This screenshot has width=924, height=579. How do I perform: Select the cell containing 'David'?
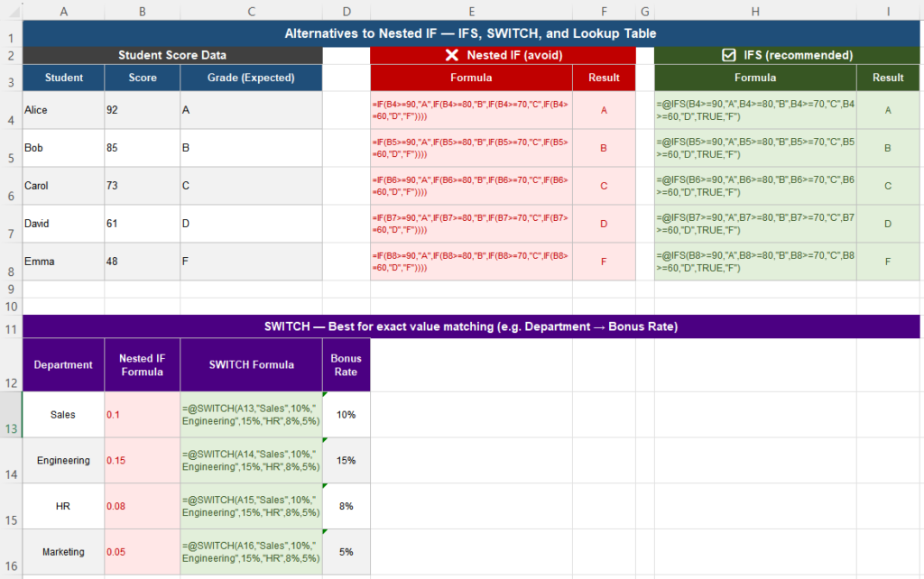64,224
